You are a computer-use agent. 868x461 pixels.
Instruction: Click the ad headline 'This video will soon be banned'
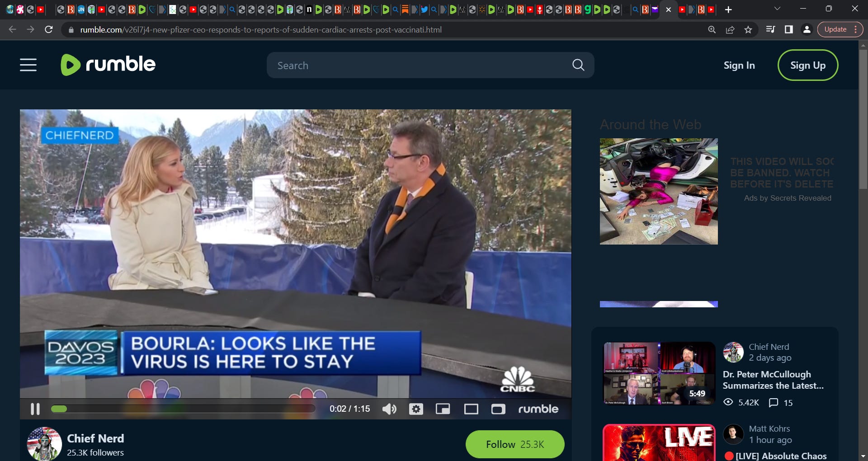pyautogui.click(x=782, y=173)
